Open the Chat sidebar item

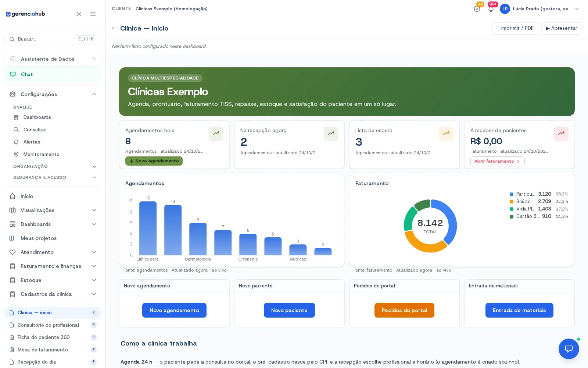[53, 74]
